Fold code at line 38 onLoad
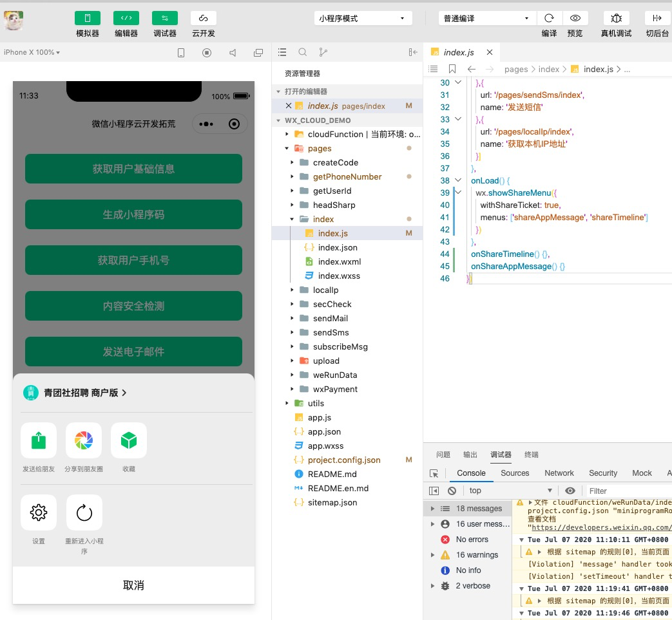 458,180
